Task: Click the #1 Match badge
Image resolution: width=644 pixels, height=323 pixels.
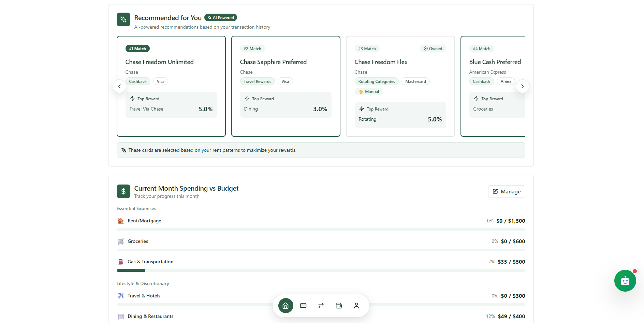Action: pos(137,48)
